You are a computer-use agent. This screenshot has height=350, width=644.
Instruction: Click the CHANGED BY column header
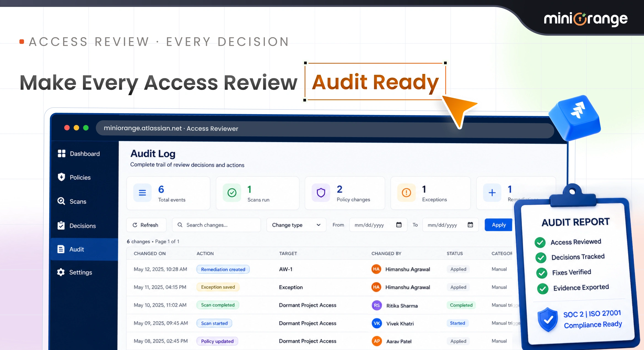(x=386, y=253)
